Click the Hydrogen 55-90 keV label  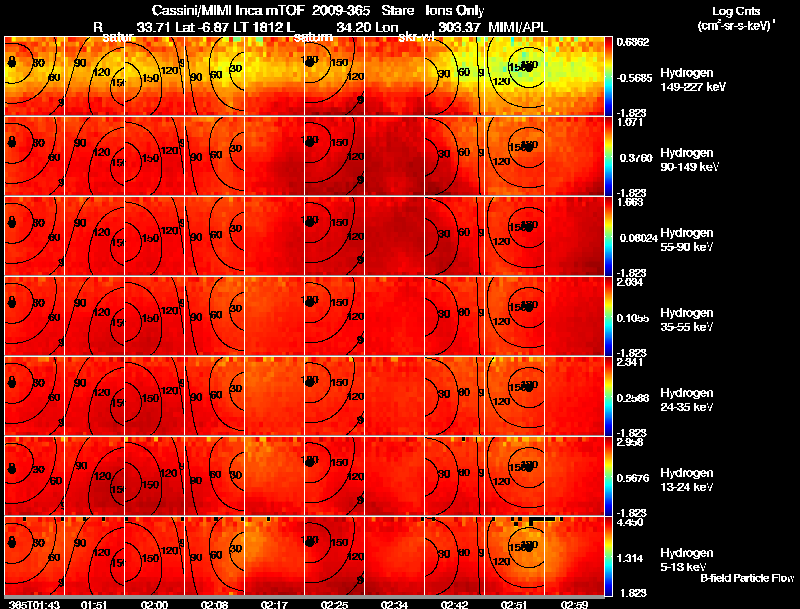(x=687, y=240)
